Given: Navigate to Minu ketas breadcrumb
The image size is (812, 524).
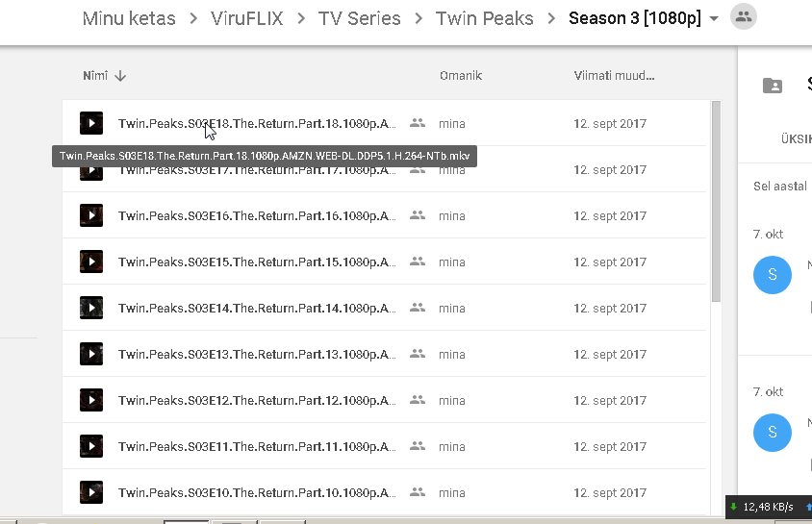Looking at the screenshot, I should coord(129,18).
